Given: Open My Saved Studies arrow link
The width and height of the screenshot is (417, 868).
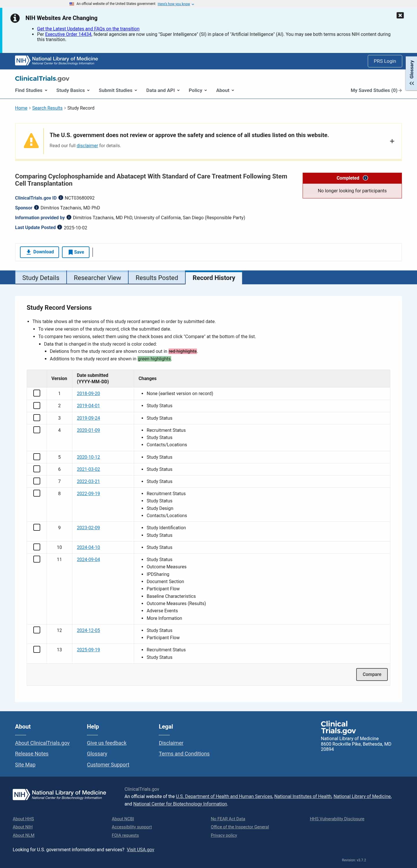Looking at the screenshot, I should 376,90.
